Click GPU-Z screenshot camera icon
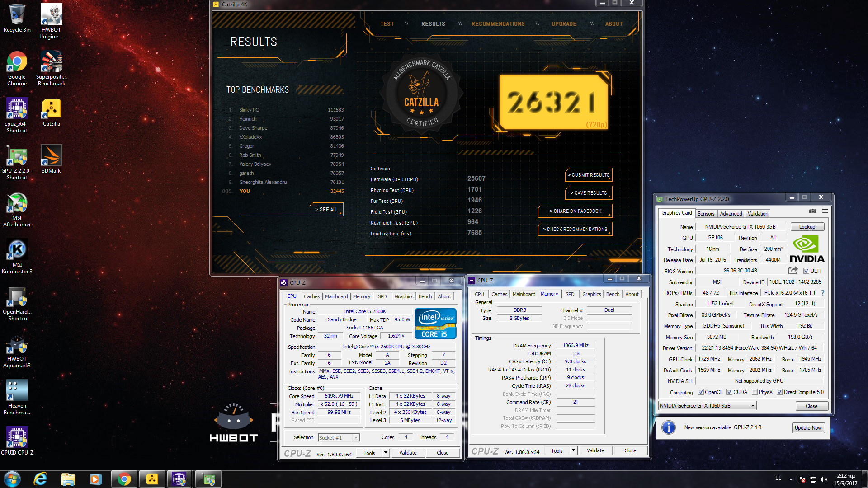Image resolution: width=868 pixels, height=488 pixels. (812, 211)
